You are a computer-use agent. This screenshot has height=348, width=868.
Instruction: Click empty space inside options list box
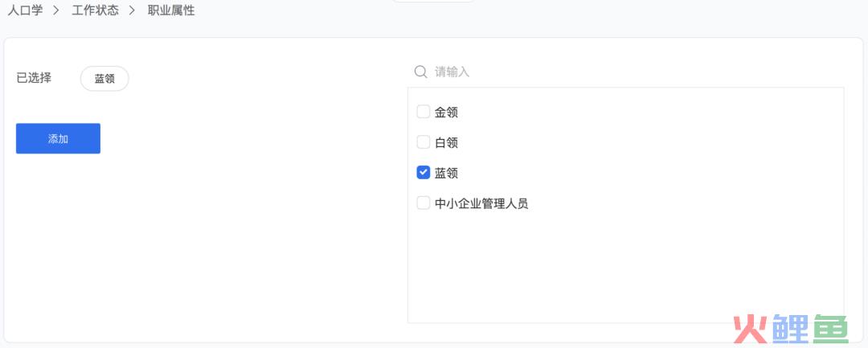625,265
